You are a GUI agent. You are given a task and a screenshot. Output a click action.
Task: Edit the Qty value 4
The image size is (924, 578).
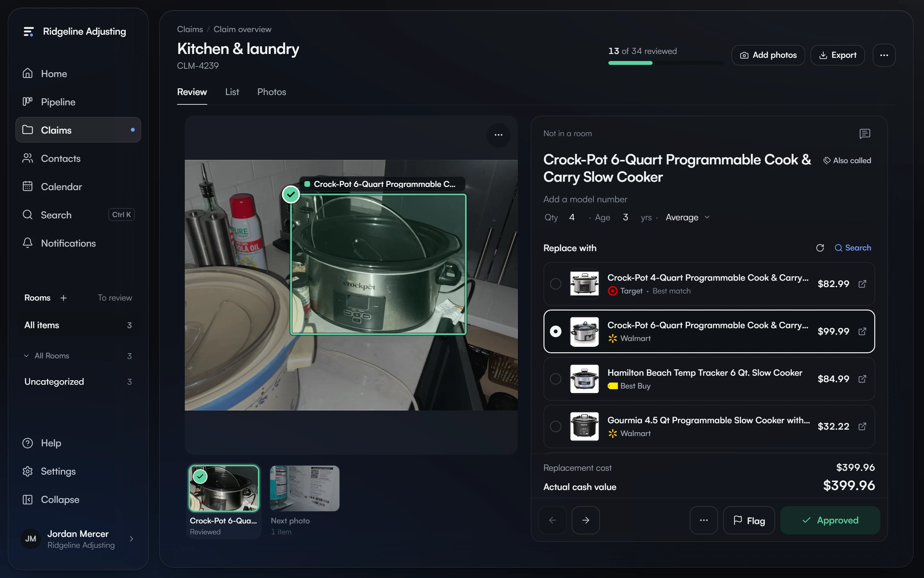pyautogui.click(x=572, y=217)
